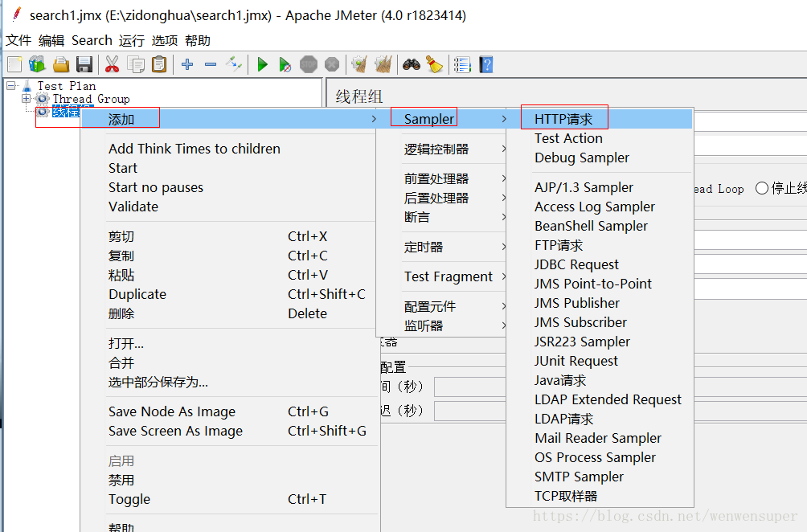This screenshot has width=807, height=532.
Task: Open the 文件 menu
Action: 18,40
